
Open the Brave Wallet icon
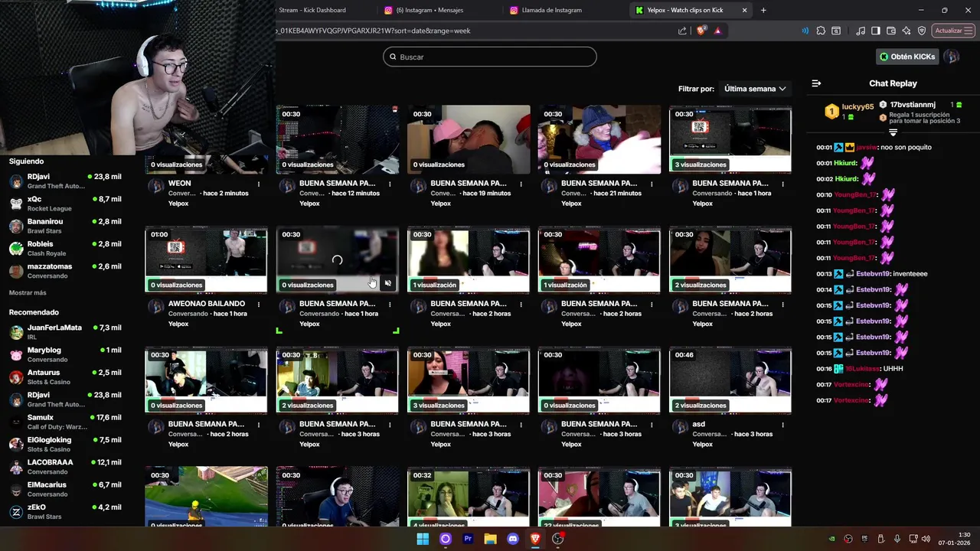coord(891,31)
